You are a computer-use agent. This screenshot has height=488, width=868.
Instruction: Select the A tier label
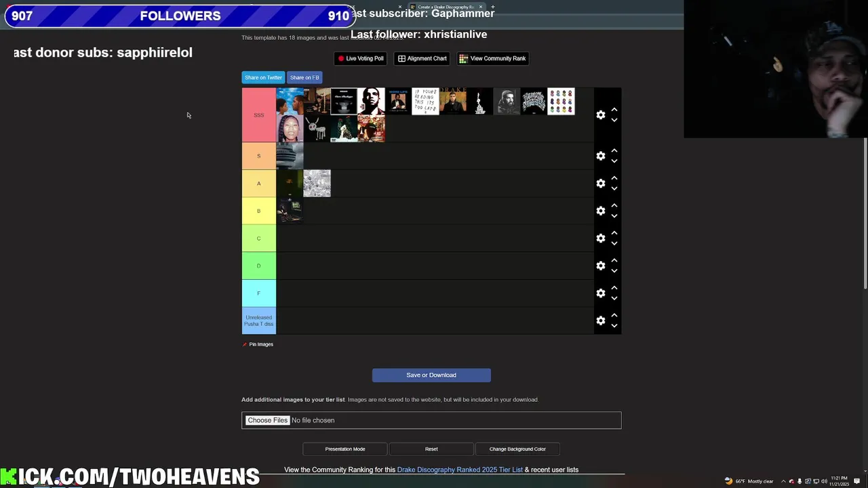tap(259, 184)
